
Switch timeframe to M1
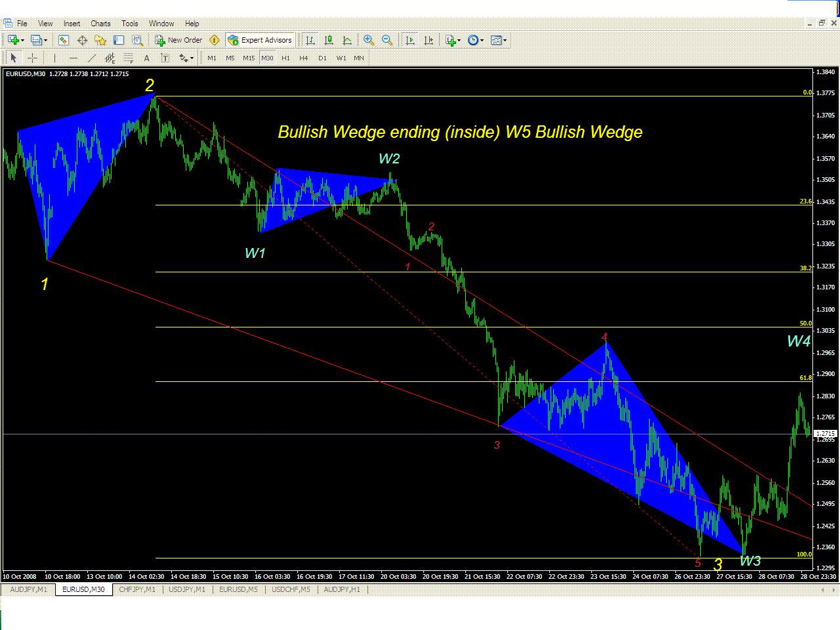click(212, 58)
